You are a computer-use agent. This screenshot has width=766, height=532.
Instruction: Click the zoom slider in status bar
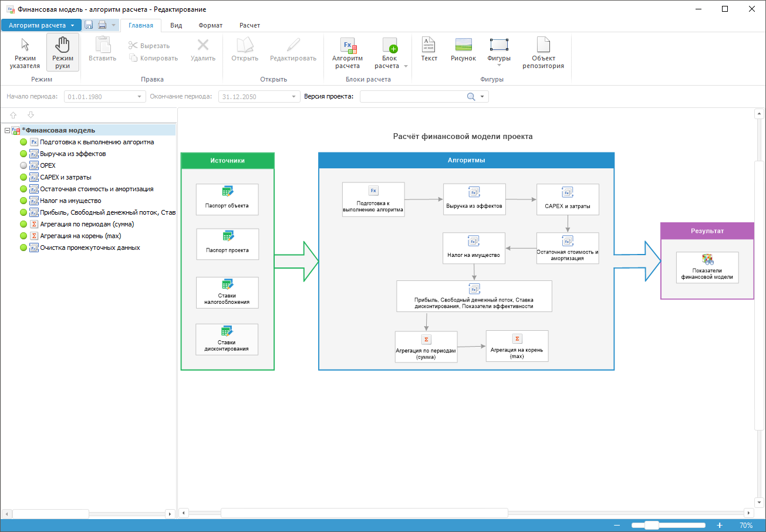652,526
